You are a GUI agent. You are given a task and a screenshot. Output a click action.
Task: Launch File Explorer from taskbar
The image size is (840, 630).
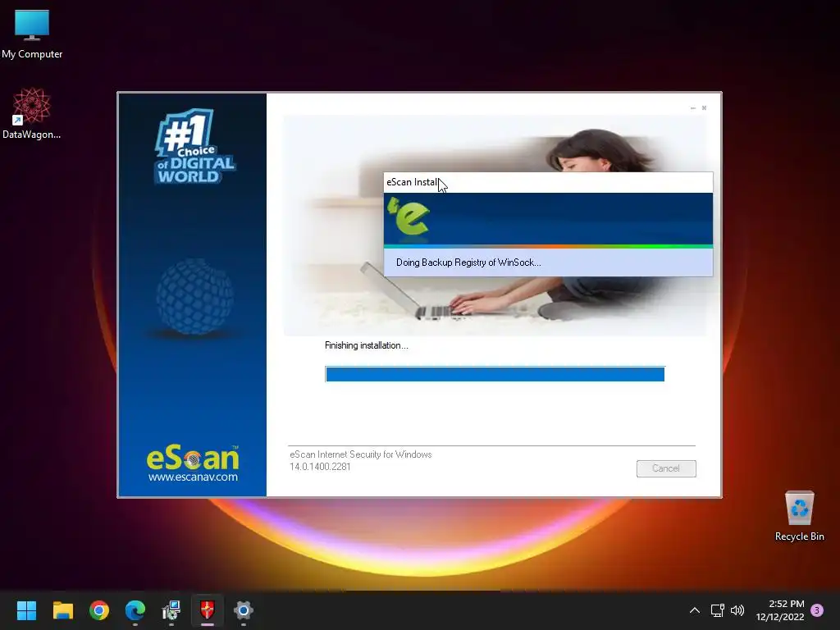pyautogui.click(x=62, y=610)
